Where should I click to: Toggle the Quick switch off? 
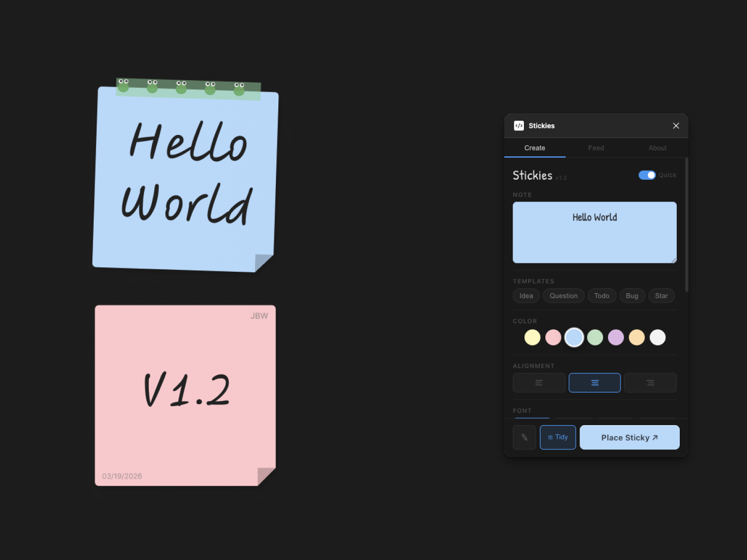647,175
